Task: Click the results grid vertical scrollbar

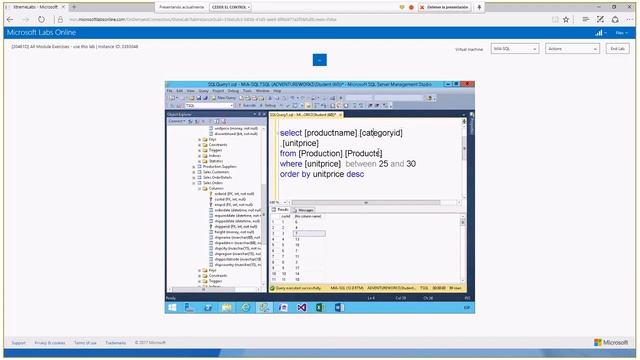Action: [x=462, y=248]
